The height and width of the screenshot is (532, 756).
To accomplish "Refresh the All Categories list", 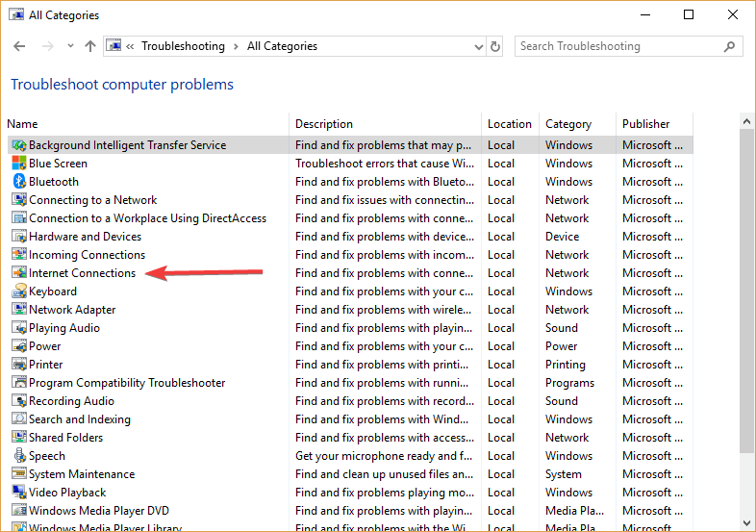I will pyautogui.click(x=495, y=46).
